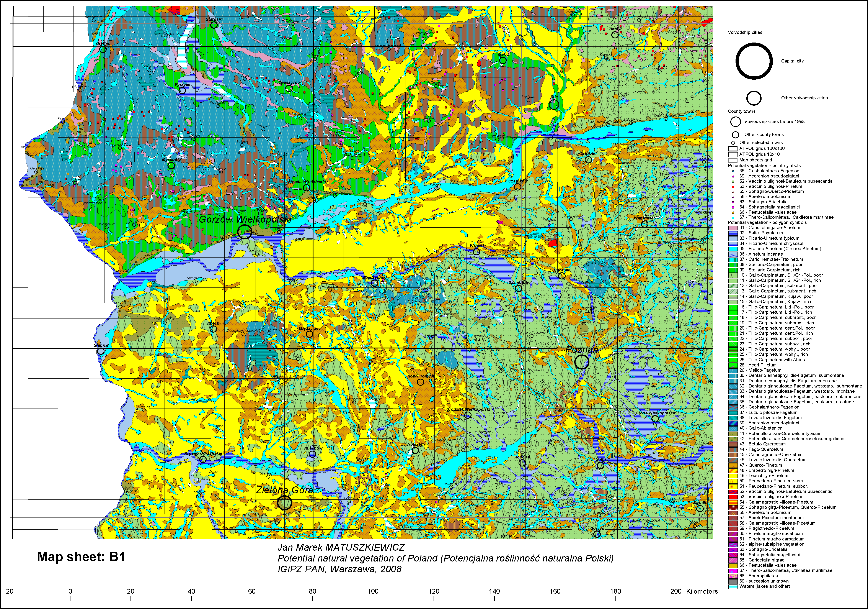Viewport: 868px width, 609px height.
Task: Select the Wągrowiec town circle marker
Action: pyautogui.click(x=644, y=223)
